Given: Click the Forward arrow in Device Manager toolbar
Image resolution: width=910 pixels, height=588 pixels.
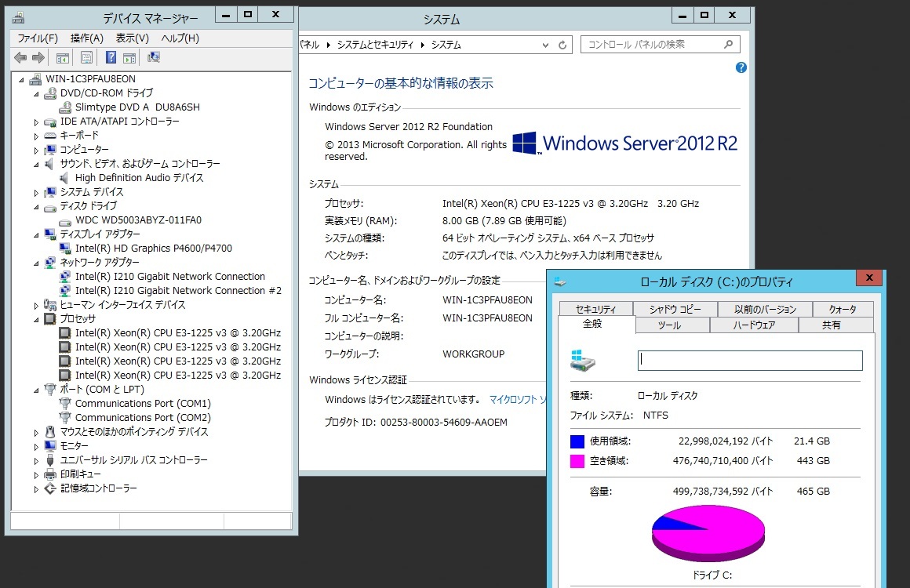Looking at the screenshot, I should pyautogui.click(x=38, y=57).
